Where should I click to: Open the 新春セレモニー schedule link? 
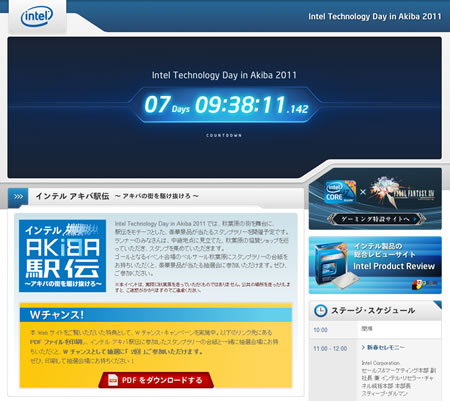[386, 347]
